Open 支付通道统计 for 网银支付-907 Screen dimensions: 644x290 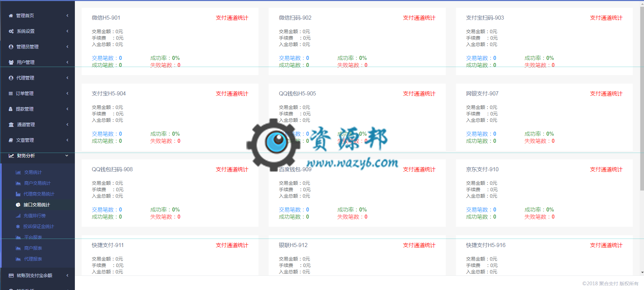tap(606, 94)
